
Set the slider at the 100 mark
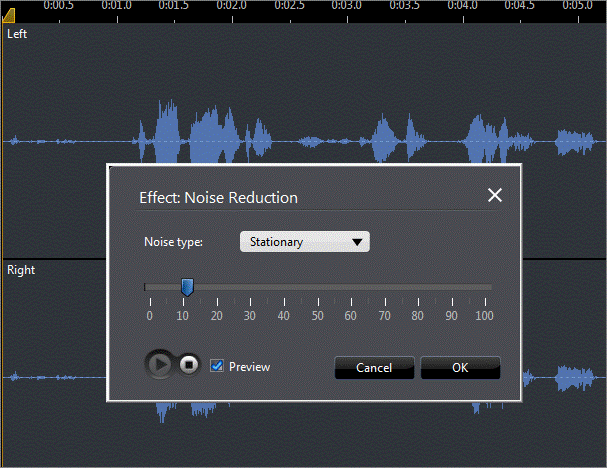point(485,287)
